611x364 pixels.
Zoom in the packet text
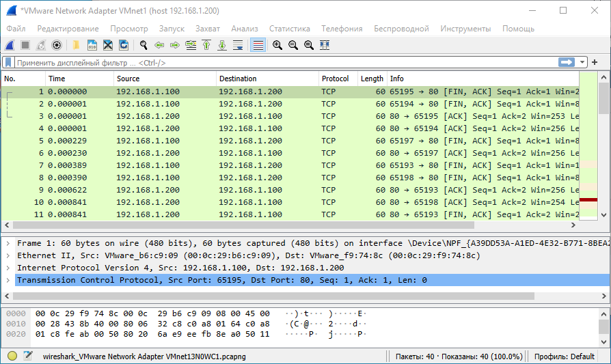click(277, 45)
